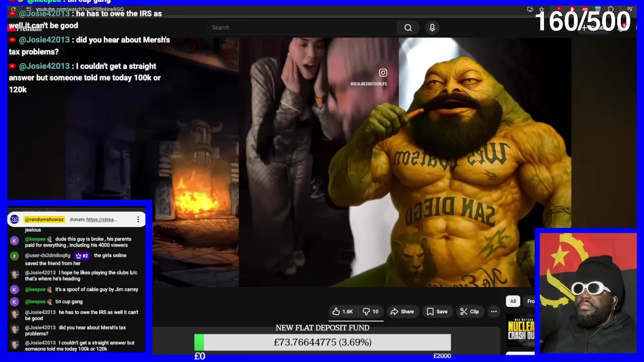This screenshot has width=644, height=362.
Task: Click the New Flat Deposit Fund progress bar
Action: pyautogui.click(x=323, y=342)
